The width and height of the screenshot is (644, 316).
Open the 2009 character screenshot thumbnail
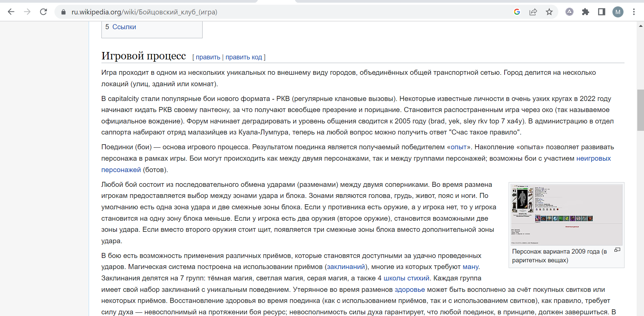[x=566, y=215]
